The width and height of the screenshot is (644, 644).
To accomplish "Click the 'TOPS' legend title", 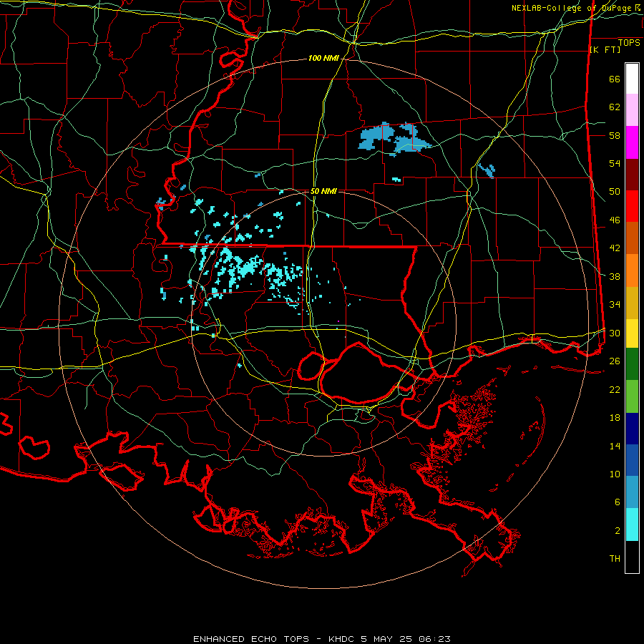I will 629,43.
